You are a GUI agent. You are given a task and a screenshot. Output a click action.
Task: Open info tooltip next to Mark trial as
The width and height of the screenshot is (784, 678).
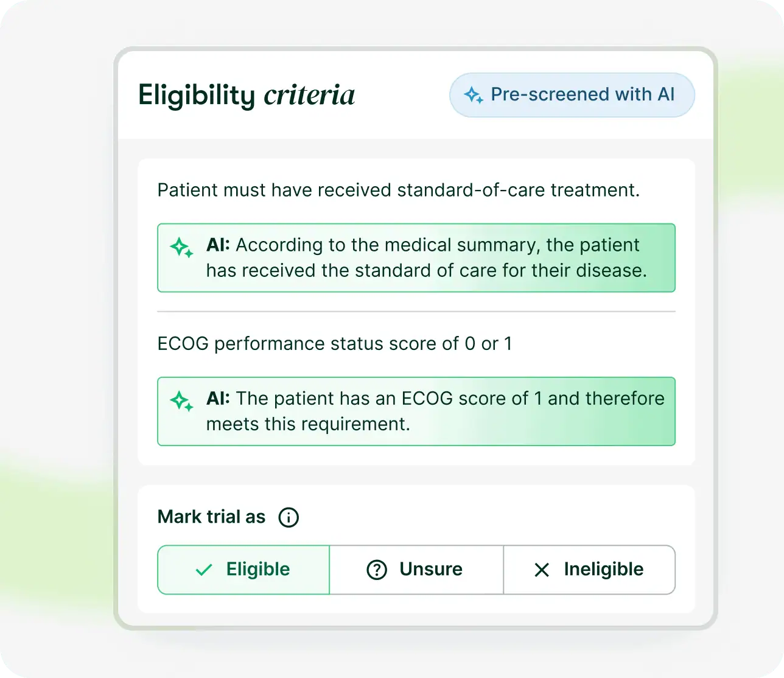click(289, 517)
